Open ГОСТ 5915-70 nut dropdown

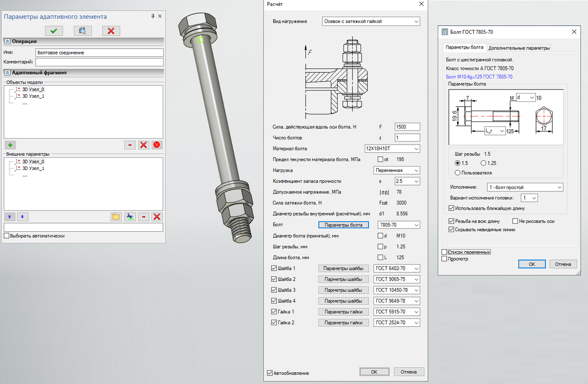point(396,312)
